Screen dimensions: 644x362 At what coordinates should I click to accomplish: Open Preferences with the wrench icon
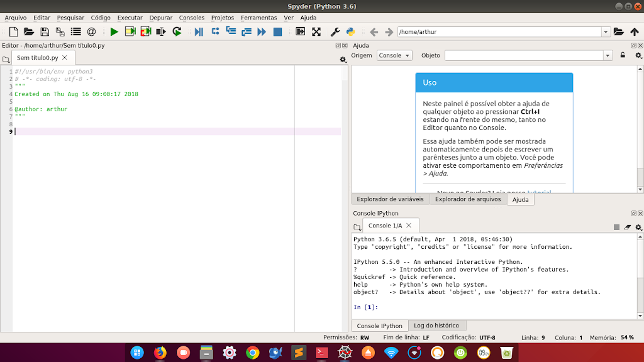[335, 31]
